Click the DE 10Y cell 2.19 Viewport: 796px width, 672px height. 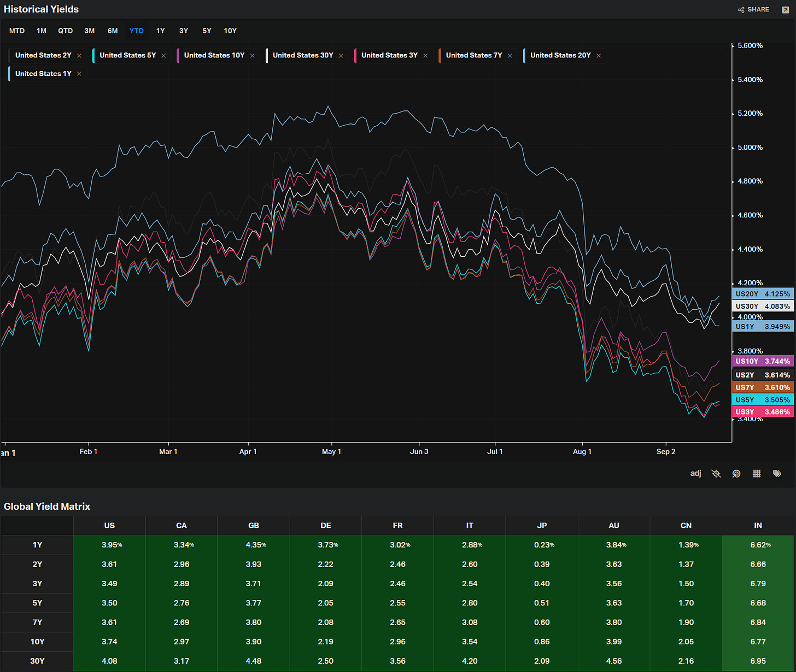326,641
